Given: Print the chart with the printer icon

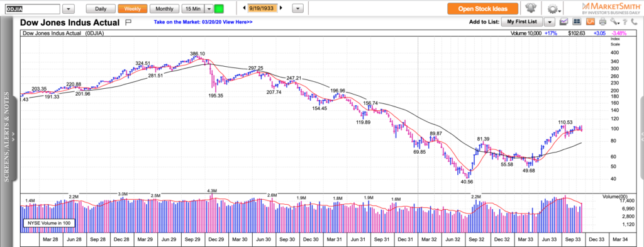Looking at the screenshot, I should 602,22.
